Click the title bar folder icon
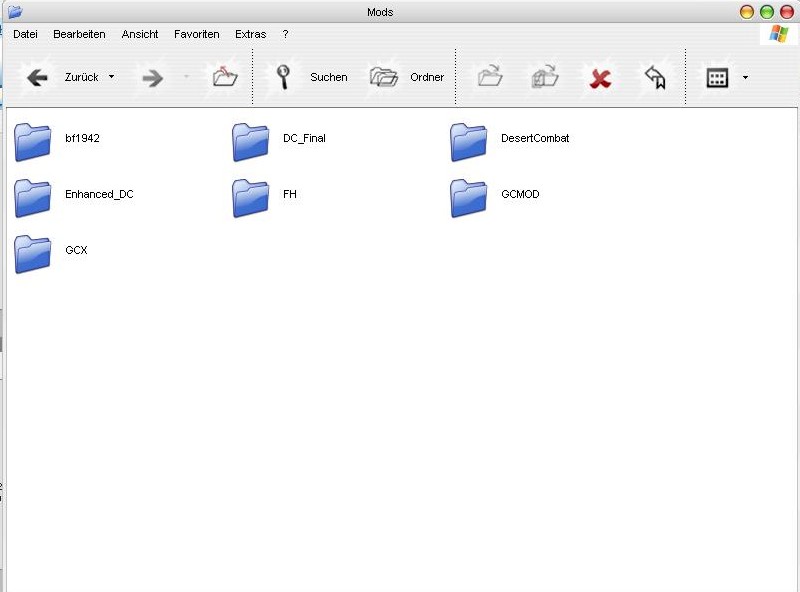 pos(15,11)
